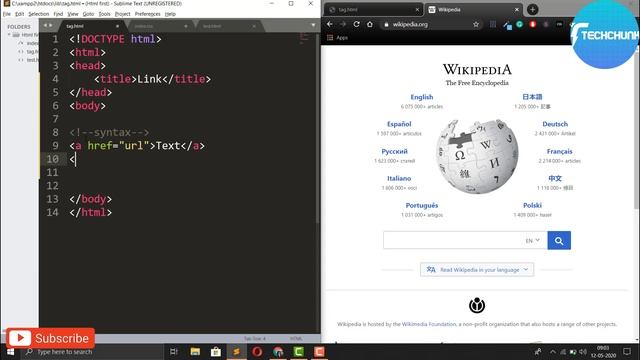This screenshot has width=640, height=360.
Task: Click the green Camtasia taskbar icon
Action: (x=298, y=352)
